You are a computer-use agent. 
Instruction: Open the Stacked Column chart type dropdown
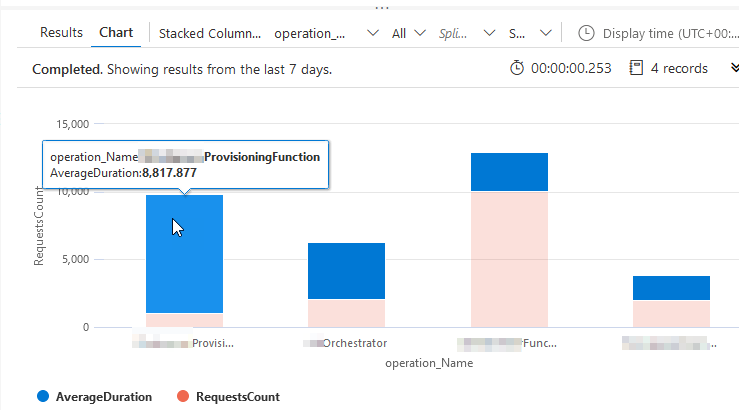[211, 33]
